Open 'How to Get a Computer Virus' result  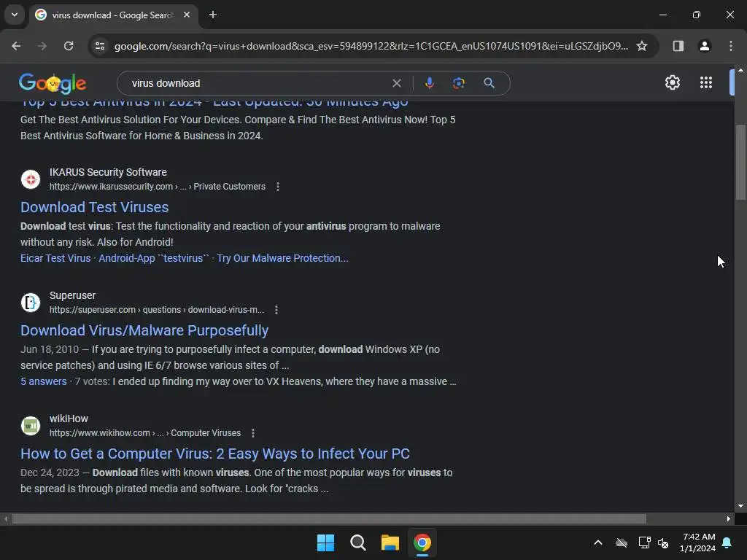[x=215, y=454]
